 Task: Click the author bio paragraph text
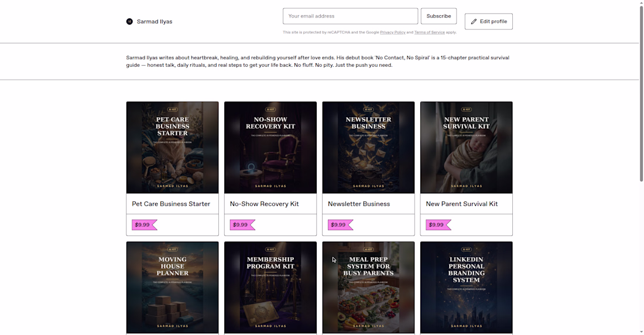pyautogui.click(x=317, y=61)
